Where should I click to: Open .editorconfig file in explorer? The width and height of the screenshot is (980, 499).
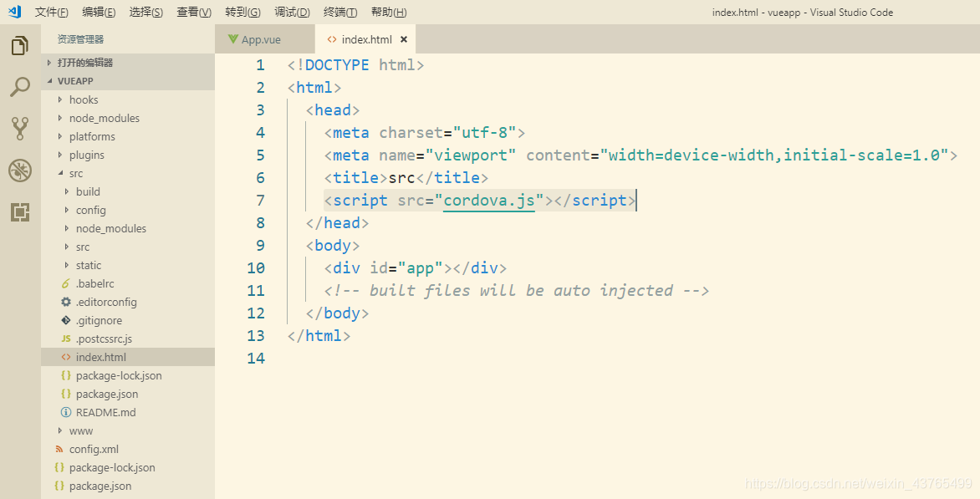tap(127, 302)
